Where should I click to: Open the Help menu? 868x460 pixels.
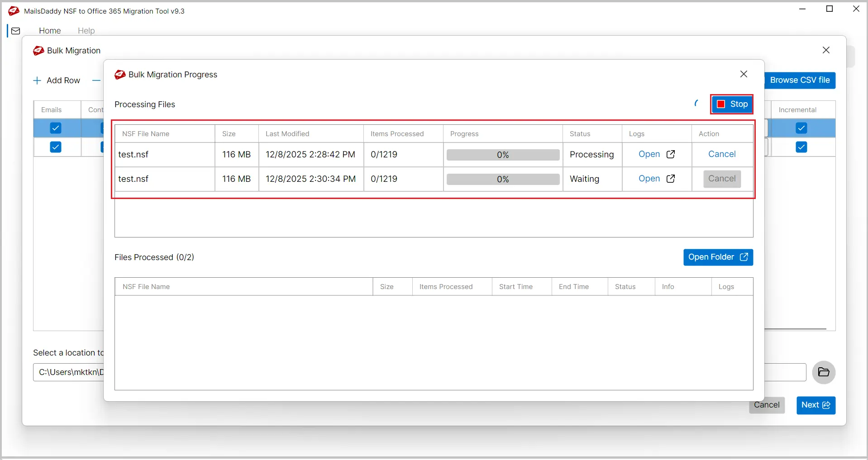coord(86,30)
